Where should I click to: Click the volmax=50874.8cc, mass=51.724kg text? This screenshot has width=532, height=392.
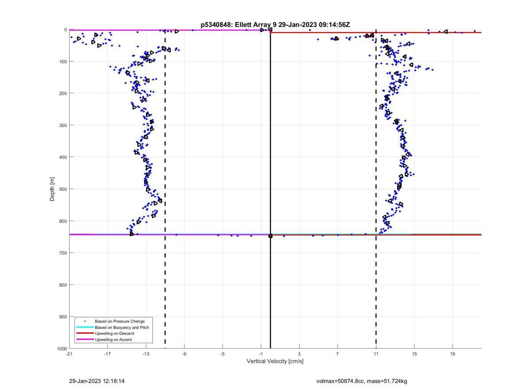point(362,381)
